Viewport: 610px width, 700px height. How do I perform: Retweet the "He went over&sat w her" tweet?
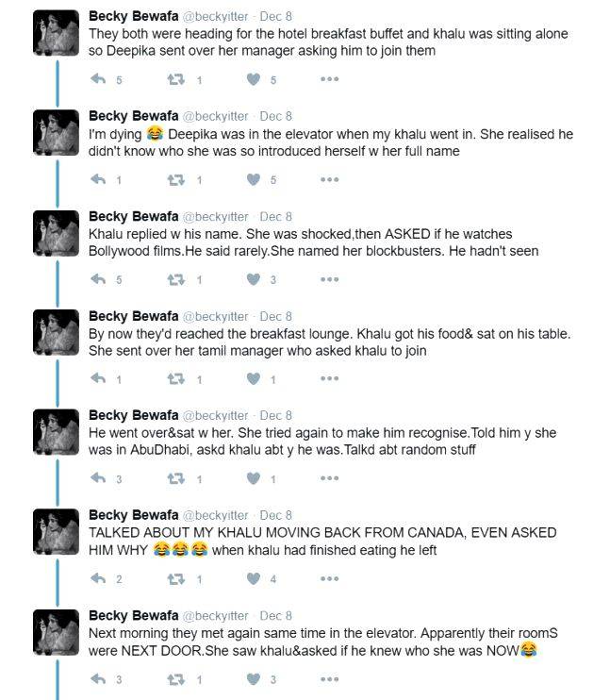coord(174,479)
